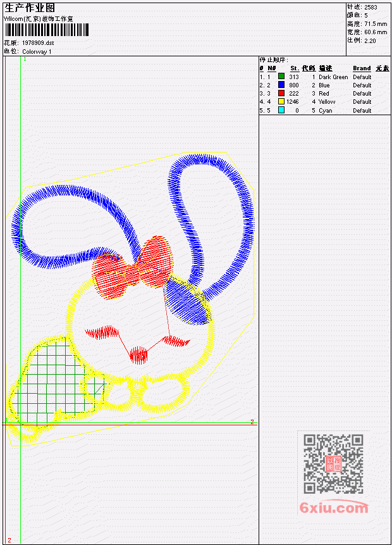Click the green '1' marker at canvas top

point(25,59)
